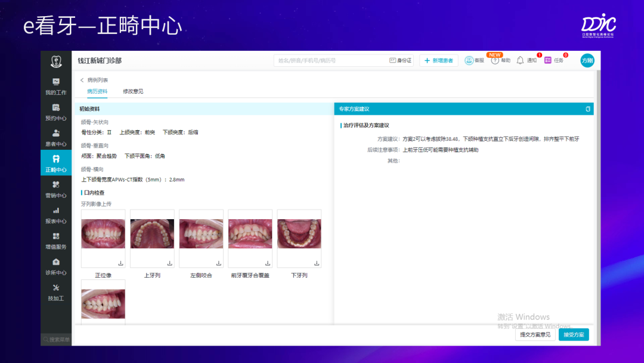Screen dimensions: 644x363
Task: Click 骨性分类: II value
Action: tap(96, 133)
